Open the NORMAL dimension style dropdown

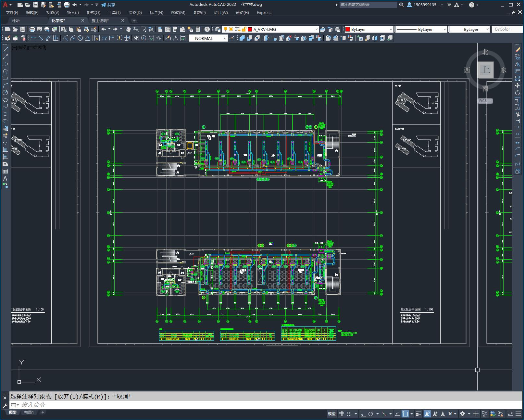pyautogui.click(x=208, y=38)
